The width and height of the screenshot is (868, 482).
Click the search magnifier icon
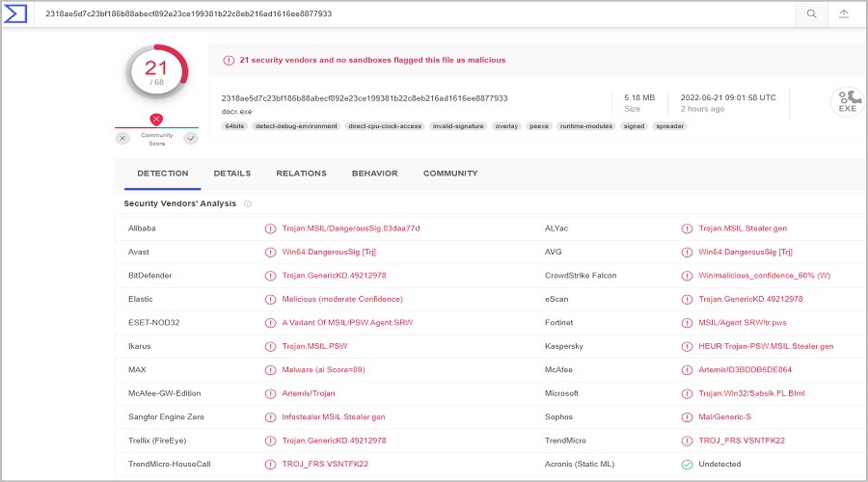[x=811, y=13]
